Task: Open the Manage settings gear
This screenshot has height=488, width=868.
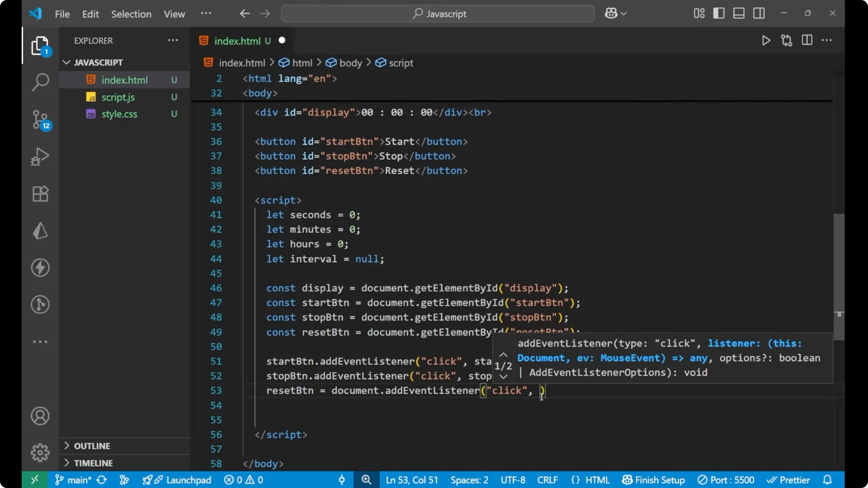Action: [x=40, y=452]
